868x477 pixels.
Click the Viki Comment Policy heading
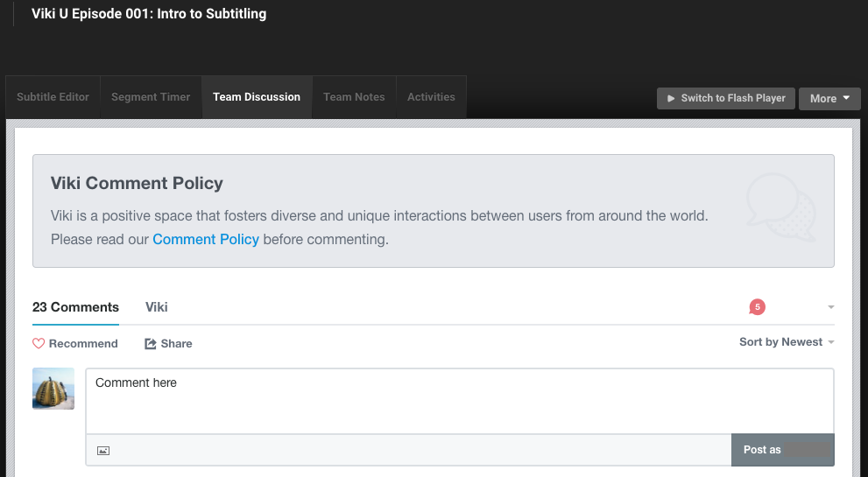(137, 183)
